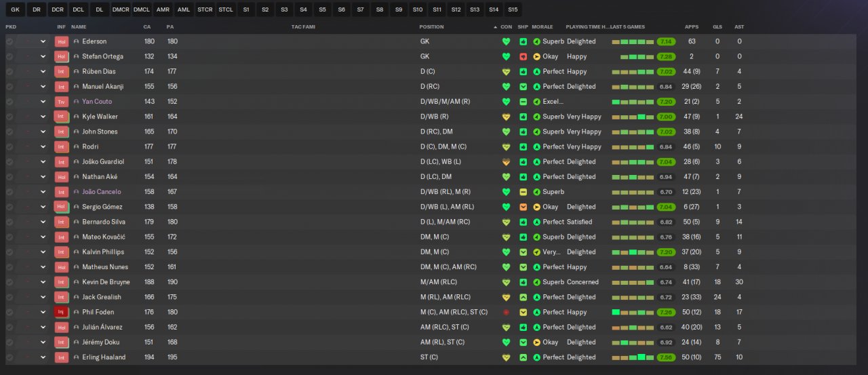This screenshot has height=375, width=868.
Task: Sort table by POSITION column header
Action: pyautogui.click(x=431, y=27)
